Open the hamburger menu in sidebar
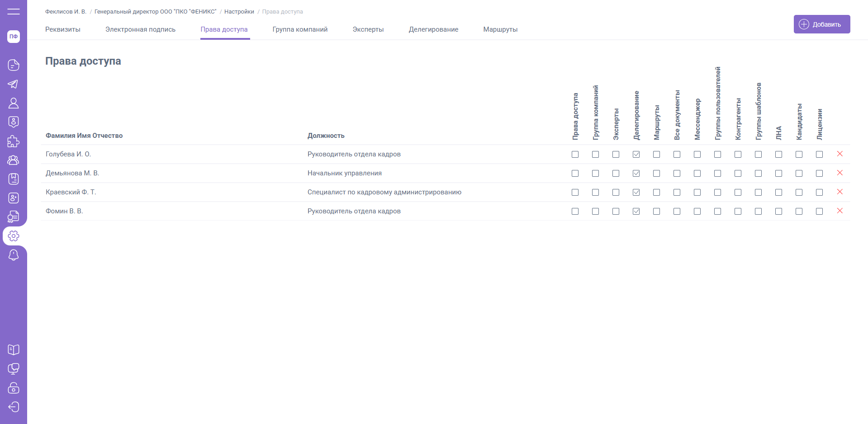The height and width of the screenshot is (424, 868). click(14, 12)
